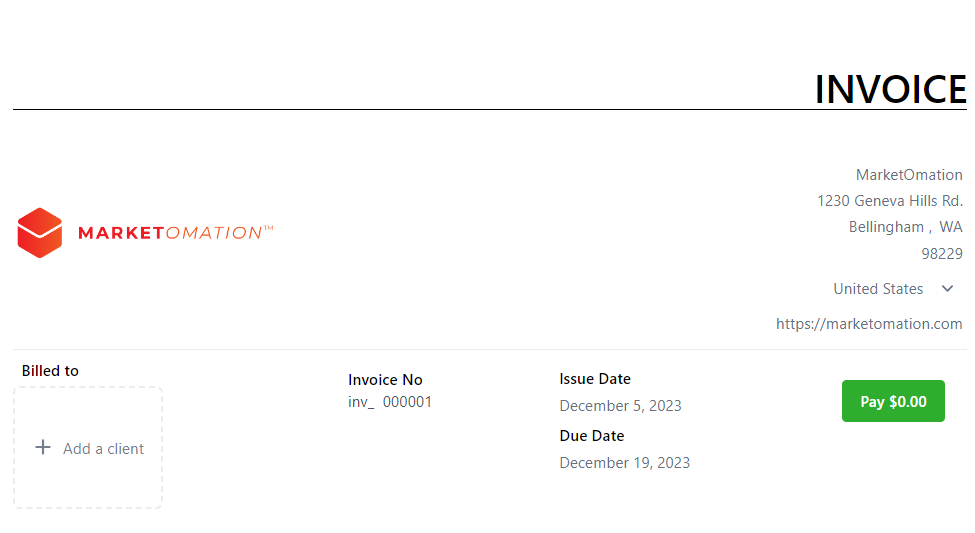This screenshot has width=975, height=533.
Task: Click the https://marketomation.com website field
Action: coord(869,323)
